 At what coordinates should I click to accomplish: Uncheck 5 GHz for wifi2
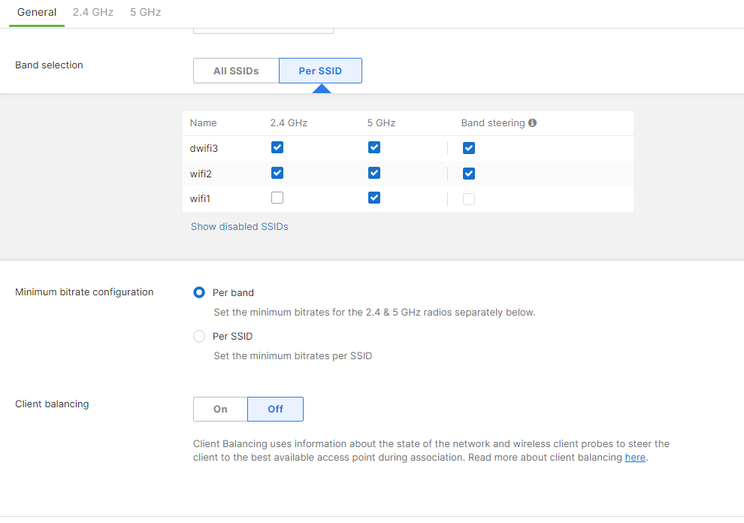(374, 173)
